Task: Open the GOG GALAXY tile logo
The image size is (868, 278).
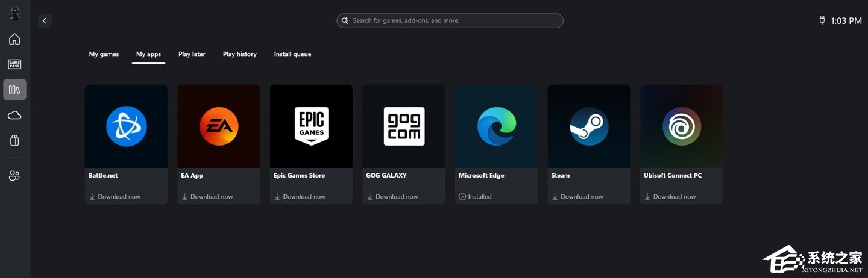Action: [404, 126]
